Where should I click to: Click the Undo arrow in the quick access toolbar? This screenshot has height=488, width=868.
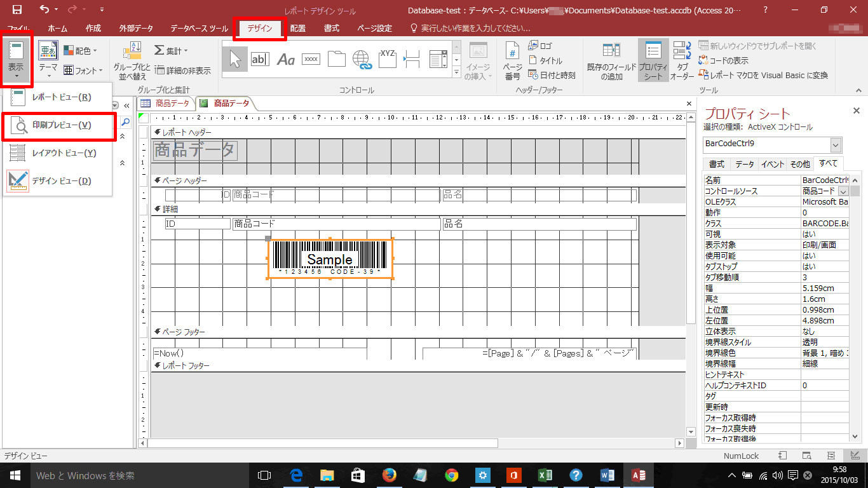coord(44,10)
